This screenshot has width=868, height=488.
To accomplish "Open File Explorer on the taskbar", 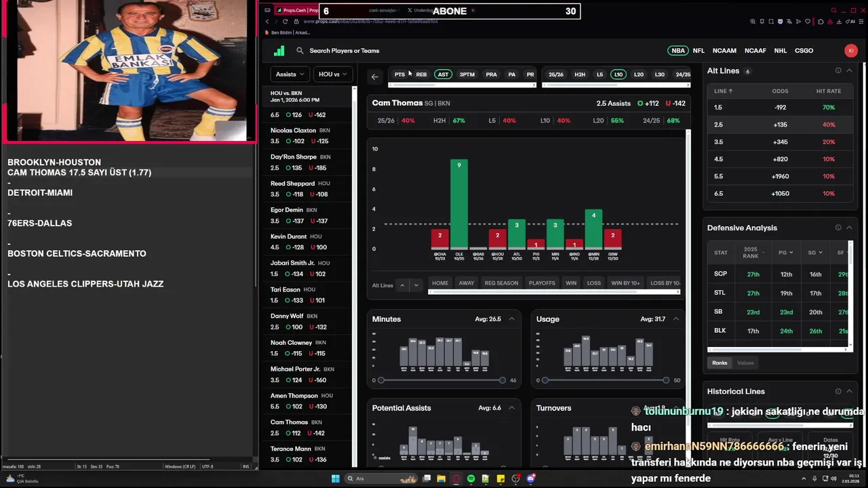I will (x=441, y=479).
